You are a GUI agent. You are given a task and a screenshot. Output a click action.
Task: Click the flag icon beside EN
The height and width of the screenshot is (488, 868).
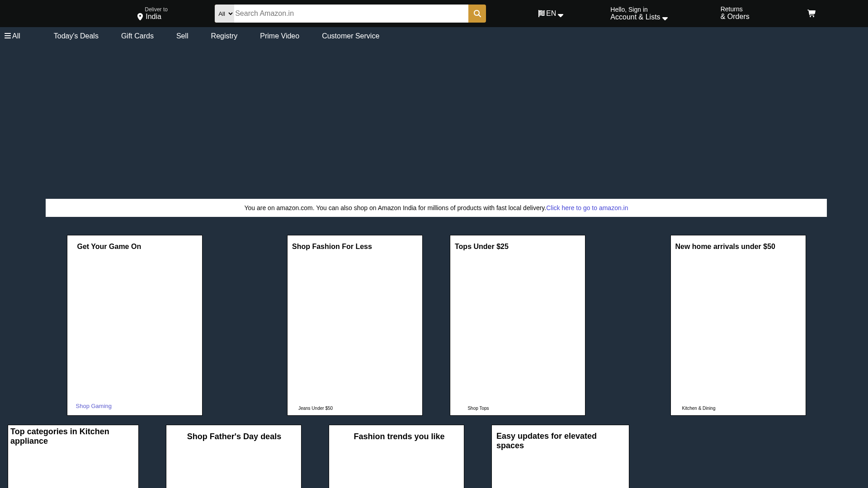[x=542, y=14]
